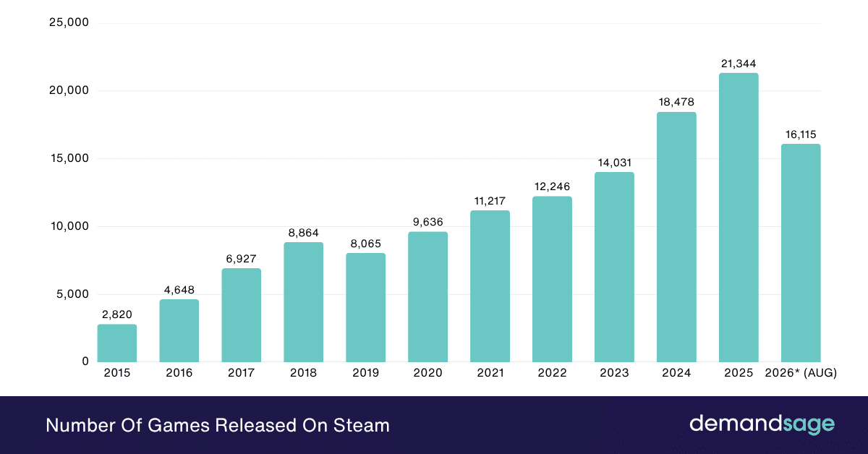
Task: Click the 9,636 data label
Action: 427,222
